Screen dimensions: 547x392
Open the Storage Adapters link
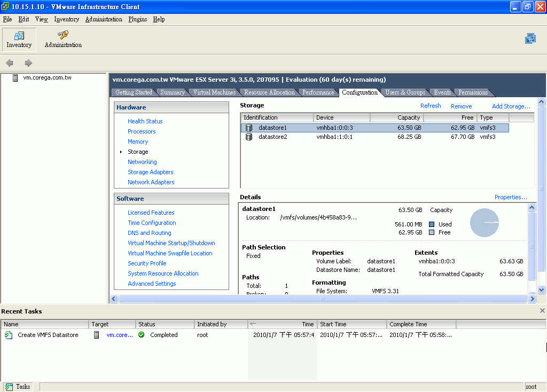[x=150, y=172]
